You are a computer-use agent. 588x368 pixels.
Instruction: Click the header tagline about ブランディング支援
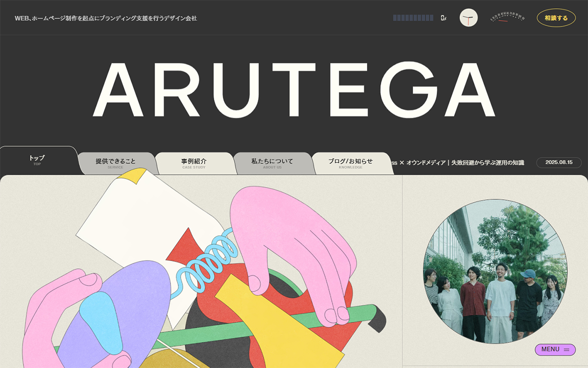(x=106, y=19)
